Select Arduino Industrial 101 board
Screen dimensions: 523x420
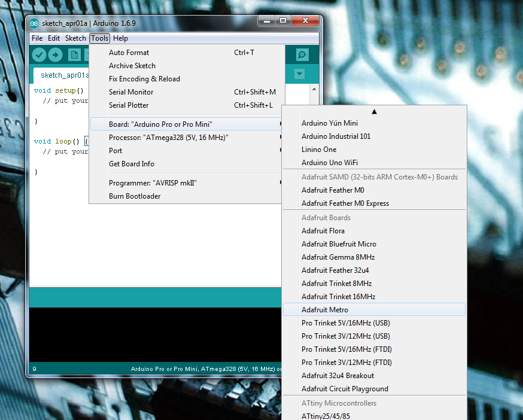click(x=374, y=136)
